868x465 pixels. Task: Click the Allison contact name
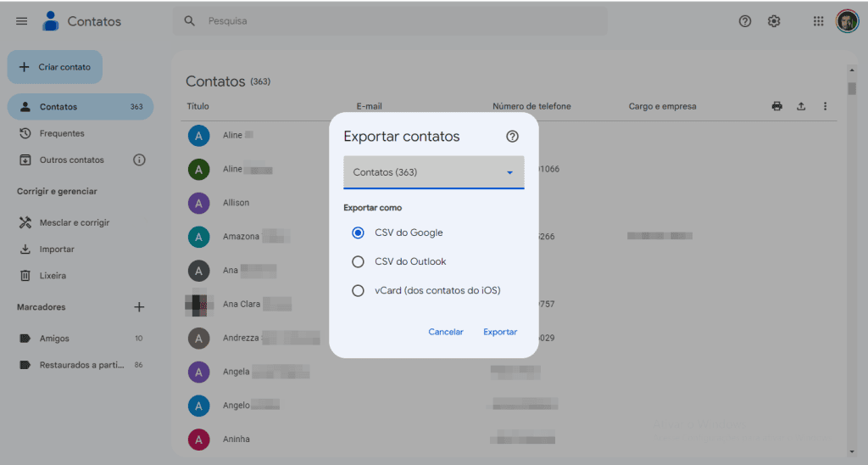coord(236,203)
